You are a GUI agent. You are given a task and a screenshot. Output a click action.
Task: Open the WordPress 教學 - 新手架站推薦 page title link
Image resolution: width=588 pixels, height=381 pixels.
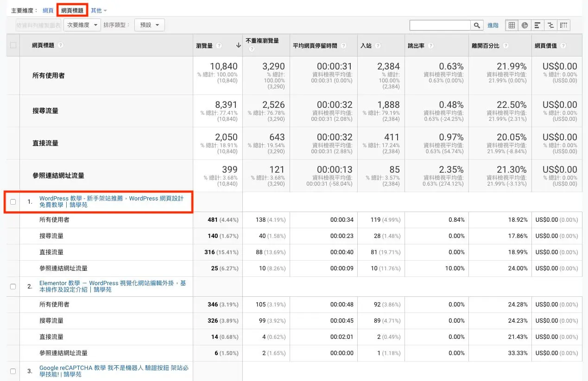(111, 202)
